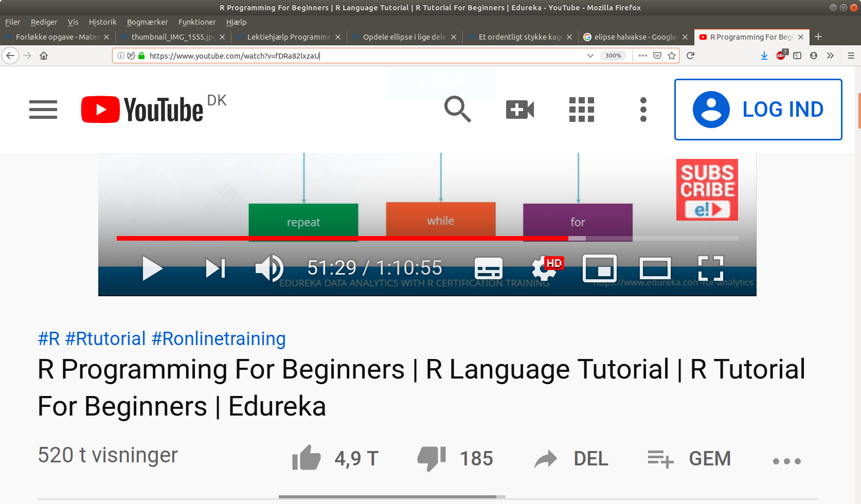
Task: Expand the URL history dropdown
Action: tap(590, 56)
